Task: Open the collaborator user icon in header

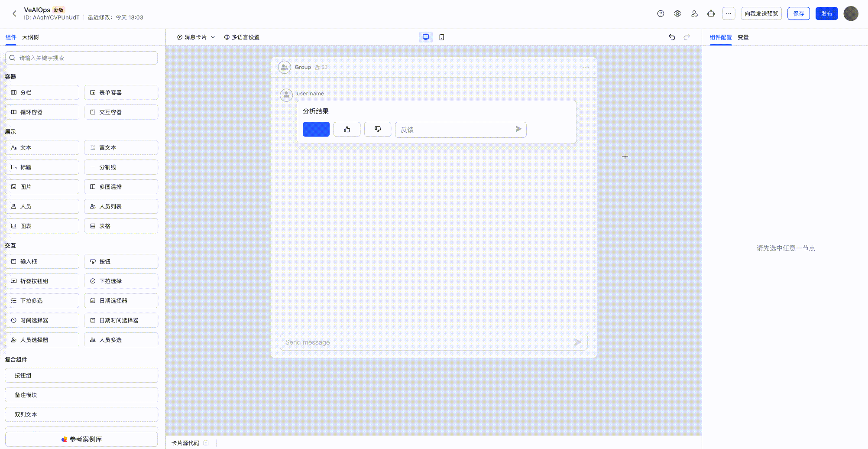Action: pos(694,13)
